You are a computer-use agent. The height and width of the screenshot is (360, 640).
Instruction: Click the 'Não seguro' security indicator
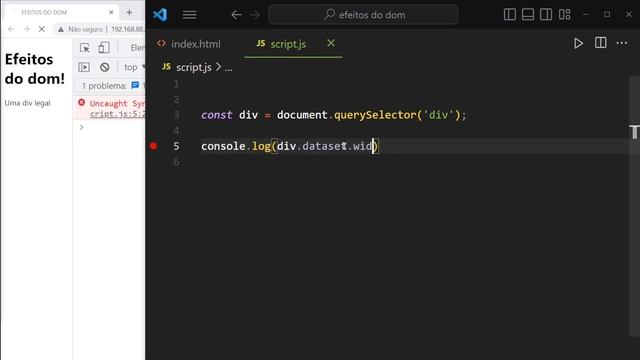point(81,29)
